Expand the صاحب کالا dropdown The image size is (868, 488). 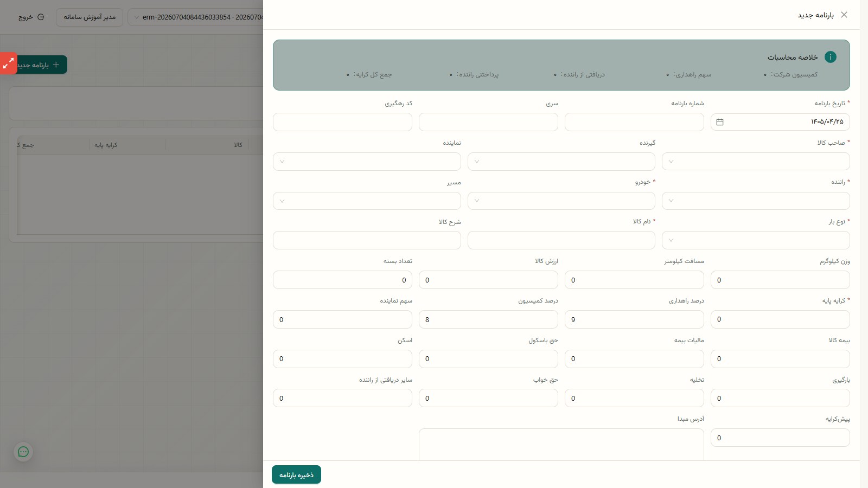click(x=756, y=162)
